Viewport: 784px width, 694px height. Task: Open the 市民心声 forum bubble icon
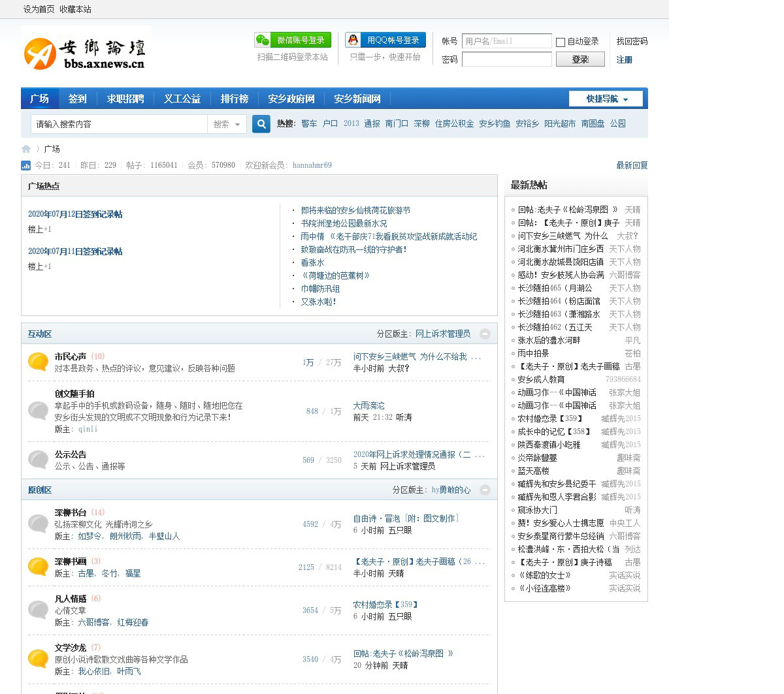click(38, 362)
